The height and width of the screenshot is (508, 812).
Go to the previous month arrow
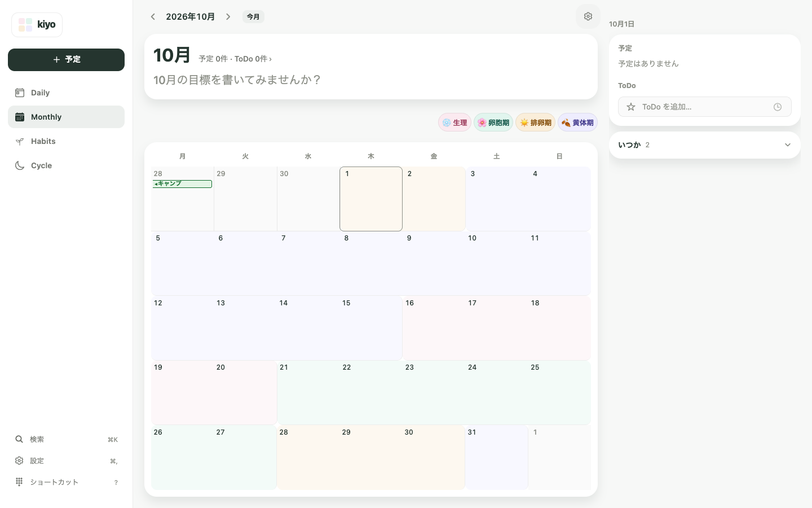pos(153,17)
